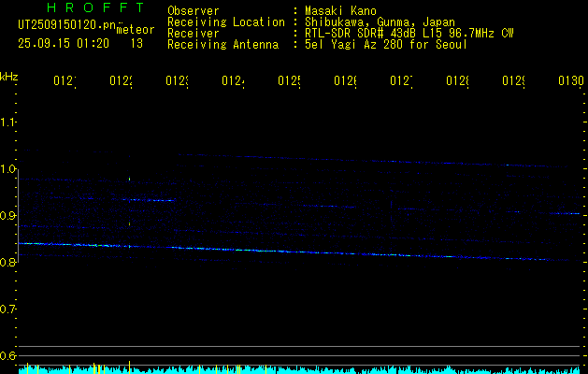Click the kHz axis unit label
The height and width of the screenshot is (374, 588).
pos(8,77)
